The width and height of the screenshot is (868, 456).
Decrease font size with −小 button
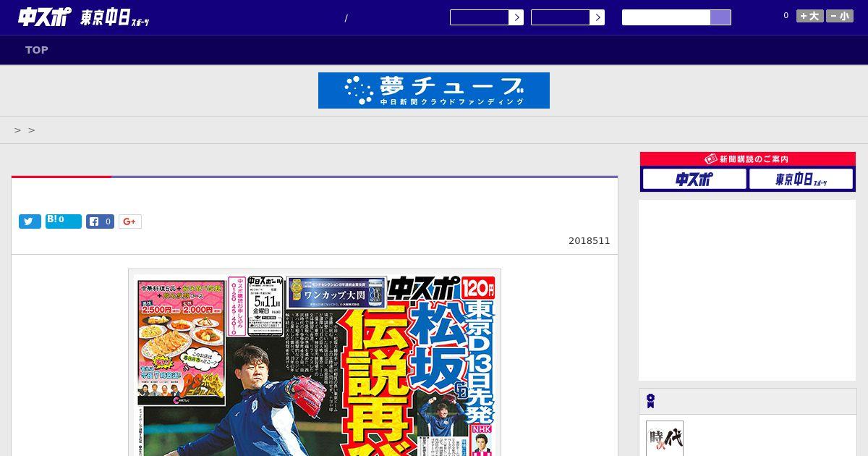click(840, 16)
